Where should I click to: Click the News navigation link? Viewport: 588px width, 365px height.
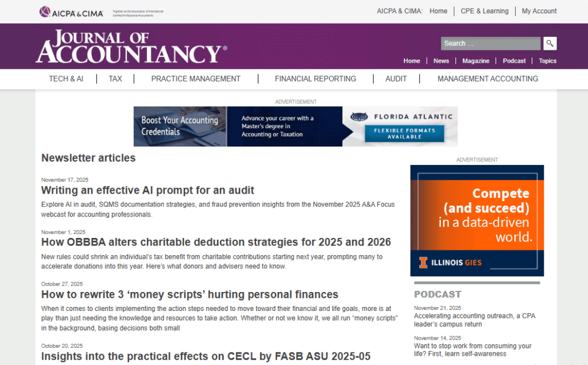point(441,61)
